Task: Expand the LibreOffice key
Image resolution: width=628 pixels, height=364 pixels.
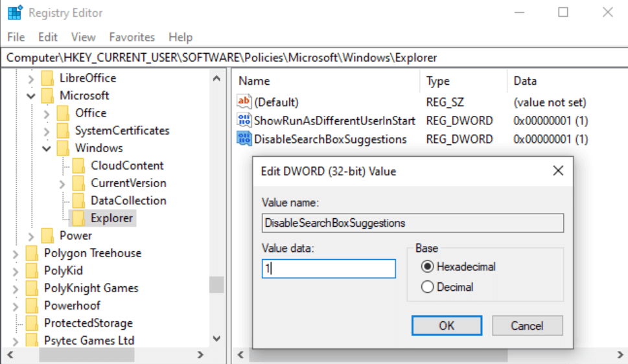Action: [x=31, y=79]
